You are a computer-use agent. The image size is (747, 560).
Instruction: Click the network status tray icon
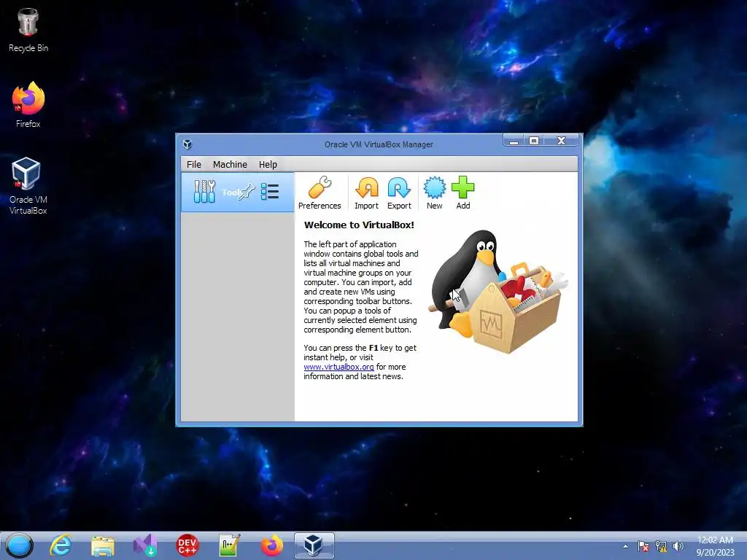[x=661, y=546]
